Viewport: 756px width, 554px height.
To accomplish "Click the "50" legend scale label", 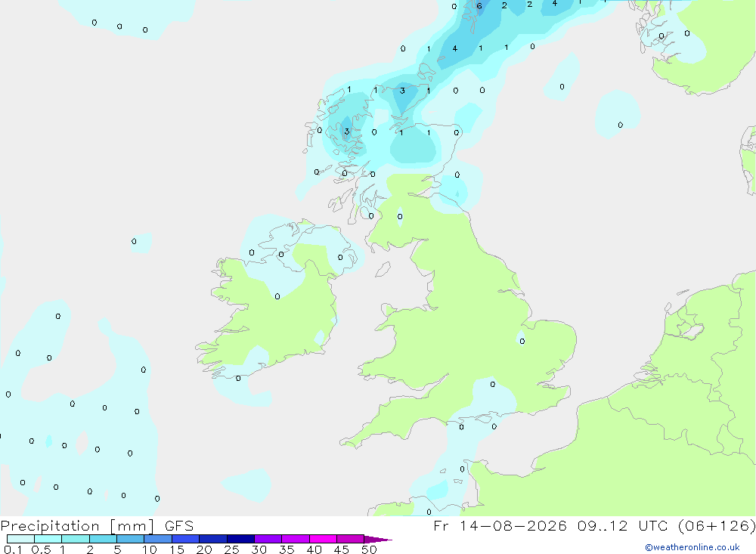I will (369, 549).
